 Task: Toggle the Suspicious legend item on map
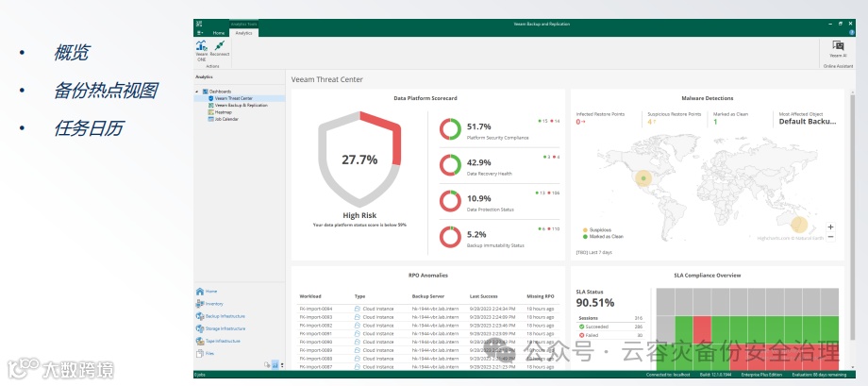coord(595,229)
